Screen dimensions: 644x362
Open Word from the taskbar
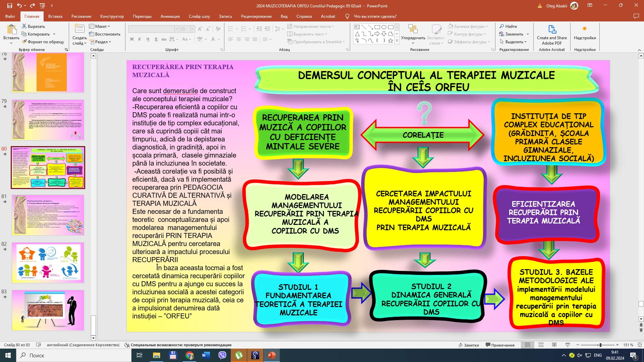click(206, 355)
